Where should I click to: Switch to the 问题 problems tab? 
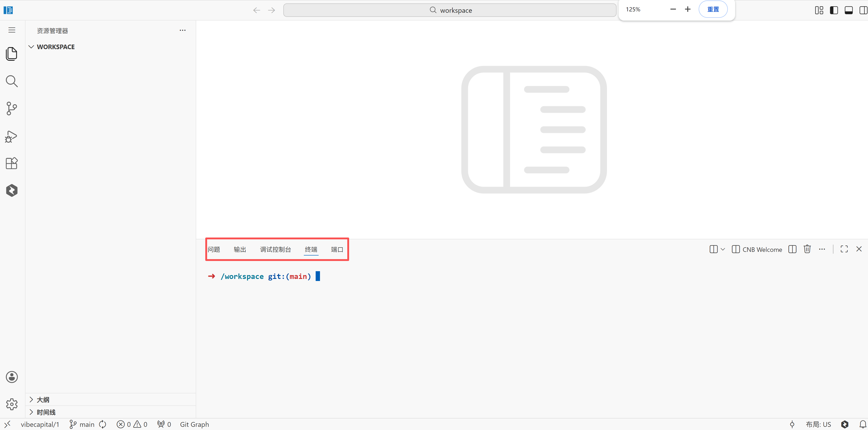pos(214,249)
